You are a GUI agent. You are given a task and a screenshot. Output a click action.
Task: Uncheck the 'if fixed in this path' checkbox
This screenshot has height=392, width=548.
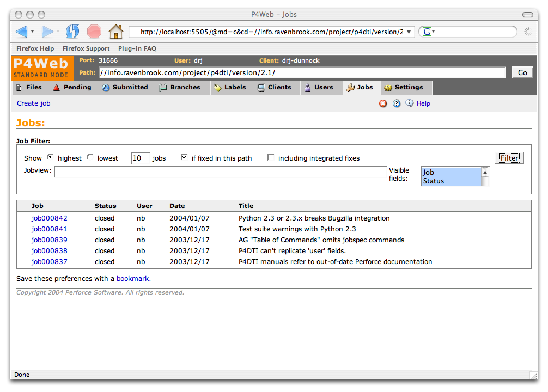pos(184,157)
